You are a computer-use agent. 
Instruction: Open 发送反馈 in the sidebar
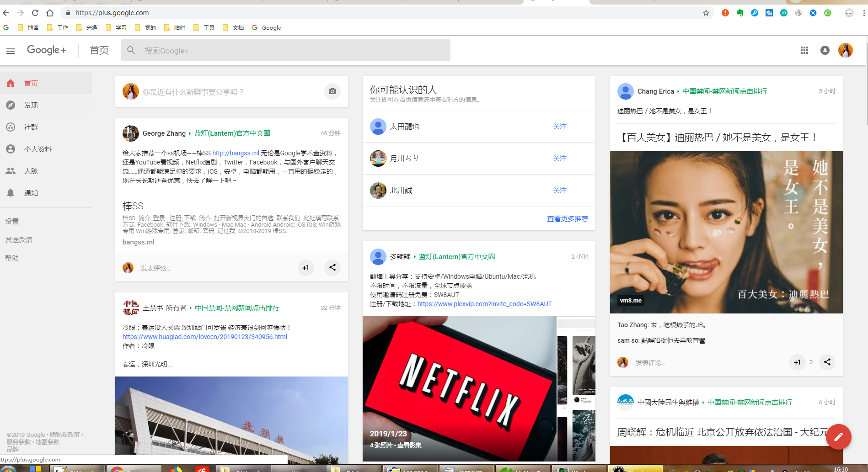pyautogui.click(x=19, y=239)
